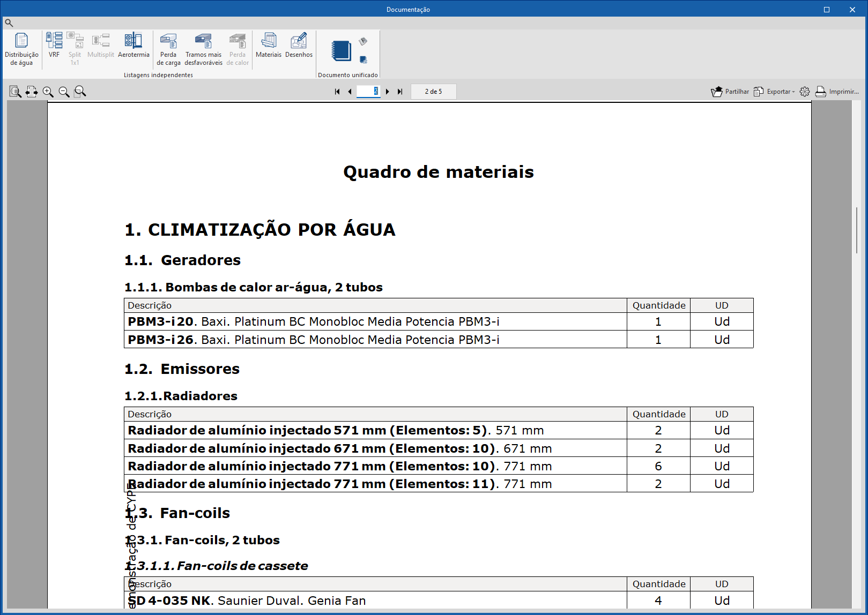Open the Distribuição de água listing
Image resolution: width=868 pixels, height=615 pixels.
(21, 49)
